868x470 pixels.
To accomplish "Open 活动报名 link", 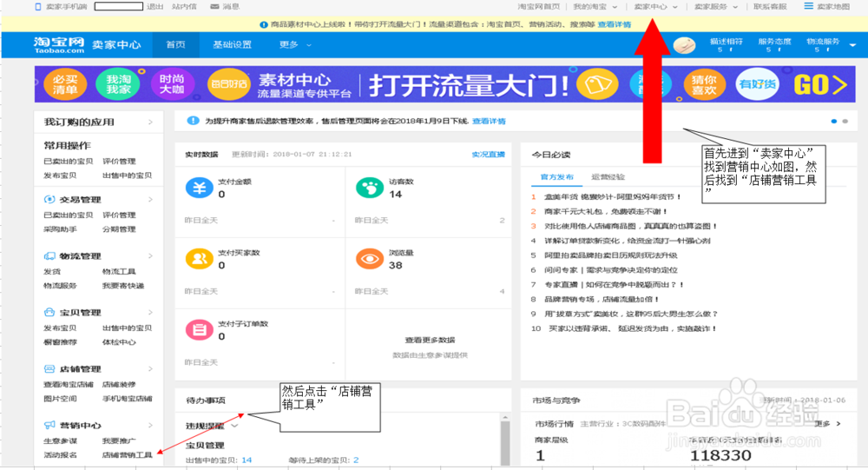I will point(61,455).
